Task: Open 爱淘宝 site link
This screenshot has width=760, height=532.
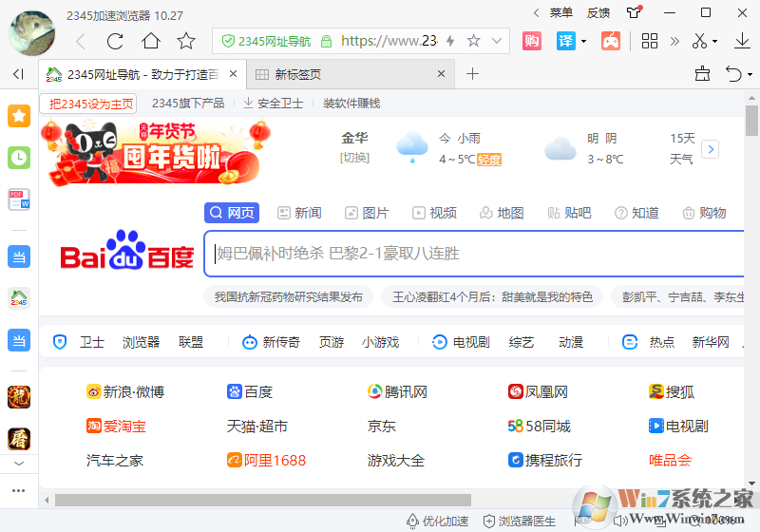Action: click(116, 427)
